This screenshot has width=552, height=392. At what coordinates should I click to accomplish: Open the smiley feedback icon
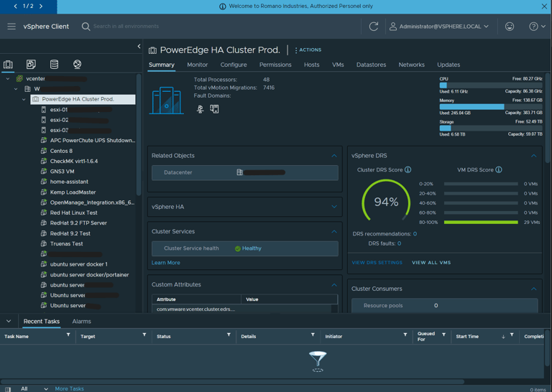510,27
